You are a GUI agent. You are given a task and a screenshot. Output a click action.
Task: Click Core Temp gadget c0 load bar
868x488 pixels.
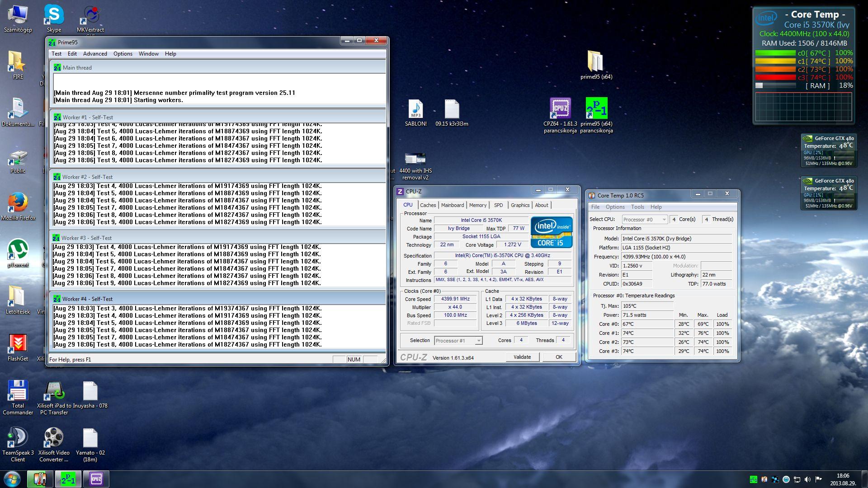tap(775, 53)
